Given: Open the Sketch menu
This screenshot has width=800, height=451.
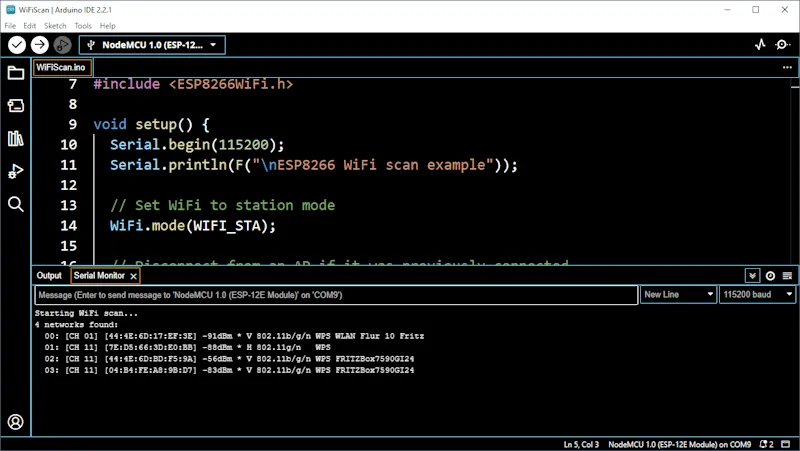Looking at the screenshot, I should [55, 25].
